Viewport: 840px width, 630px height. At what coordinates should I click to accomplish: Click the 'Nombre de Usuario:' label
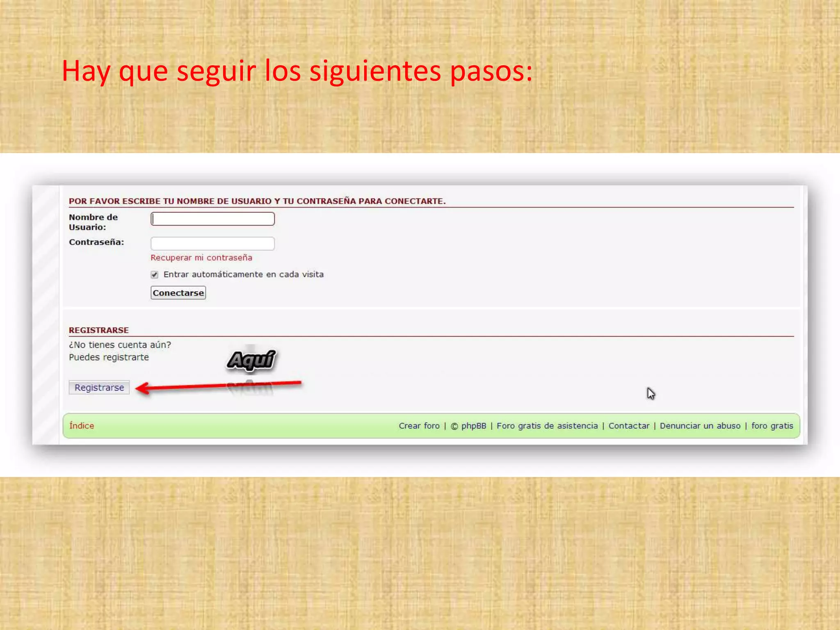tap(93, 222)
